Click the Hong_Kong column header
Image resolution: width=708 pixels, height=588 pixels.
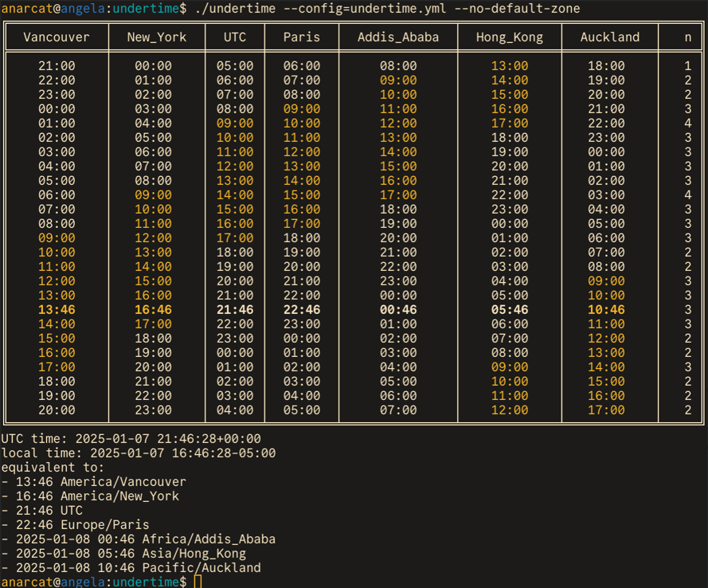tap(509, 37)
